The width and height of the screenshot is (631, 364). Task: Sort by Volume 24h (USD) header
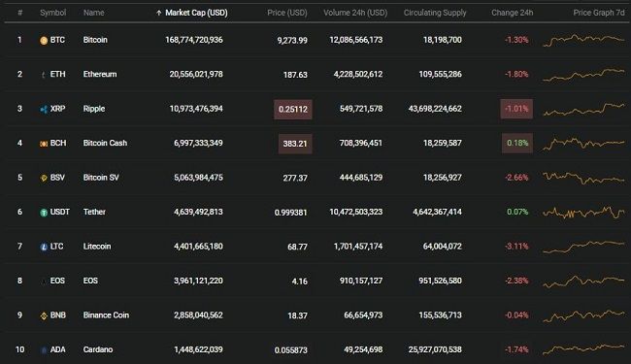pyautogui.click(x=355, y=13)
